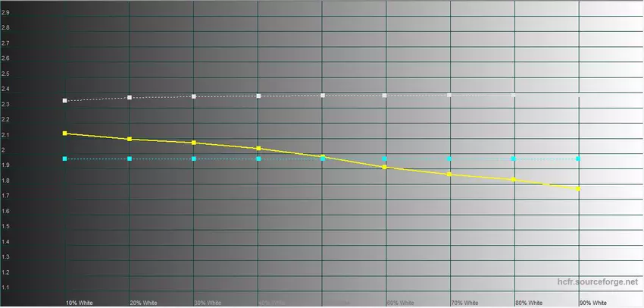Select the 2.9 value on y-axis
The image size is (644, 308).
click(6, 13)
